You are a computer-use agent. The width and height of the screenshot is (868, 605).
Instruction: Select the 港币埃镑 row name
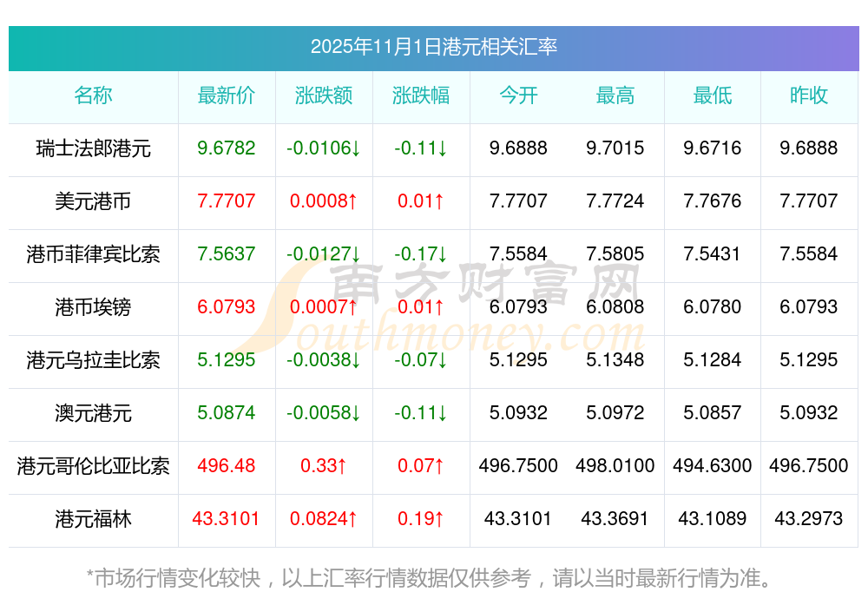[93, 306]
